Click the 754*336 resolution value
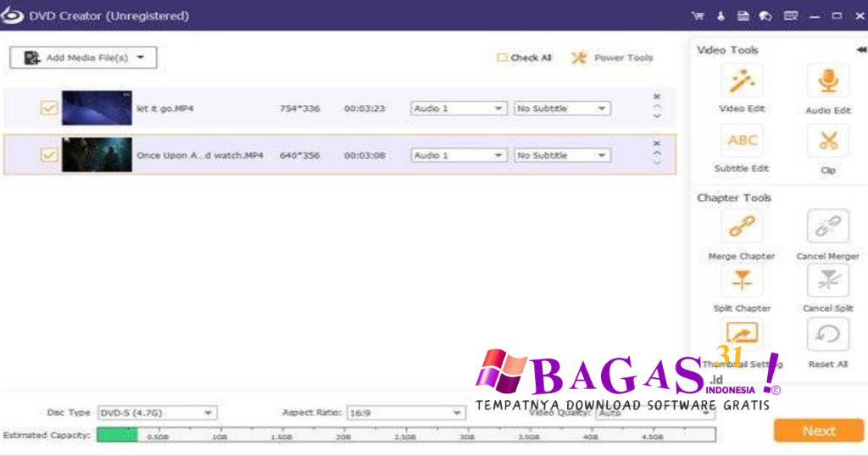Image resolution: width=868 pixels, height=456 pixels. tap(299, 108)
